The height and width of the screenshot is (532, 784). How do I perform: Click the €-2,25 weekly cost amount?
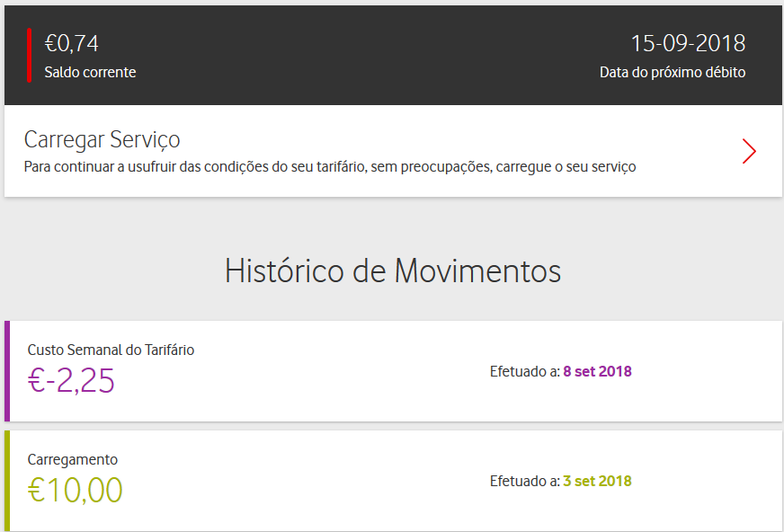click(x=71, y=382)
